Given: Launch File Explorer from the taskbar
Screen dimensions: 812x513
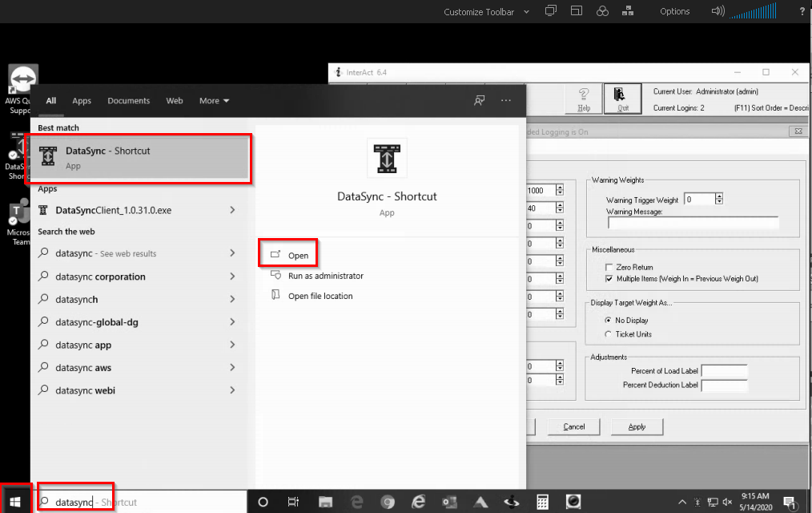Looking at the screenshot, I should pos(325,502).
